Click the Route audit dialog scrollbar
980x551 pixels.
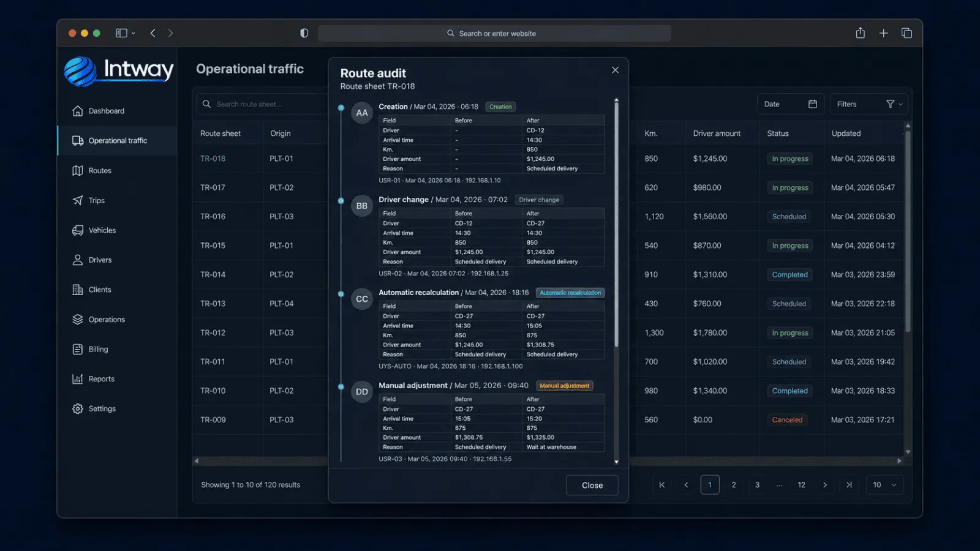[x=616, y=225]
